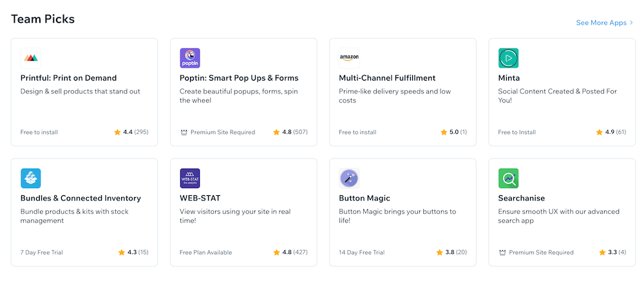Click the Searchanise 3.3 star rating
Image resolution: width=644 pixels, height=281 pixels.
tap(612, 253)
